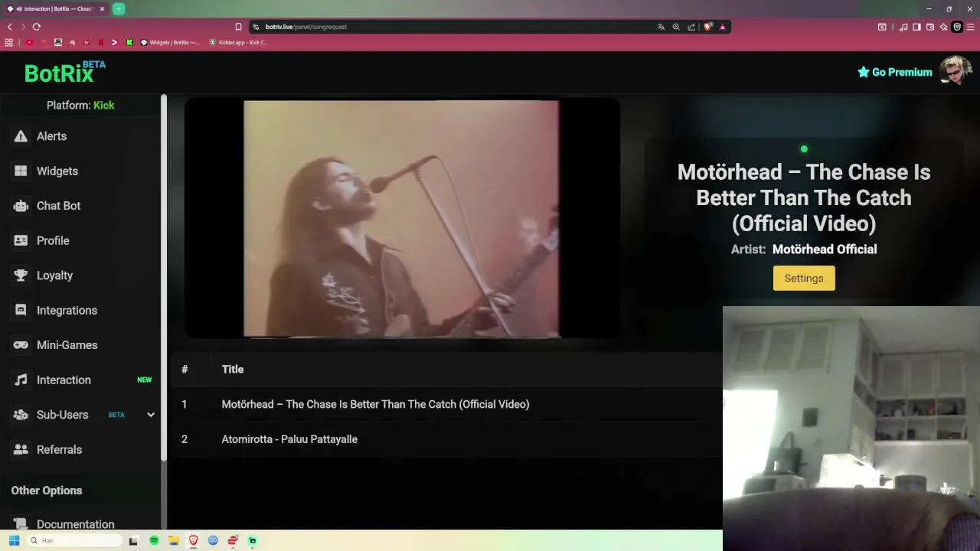Click the star icon beside Go Premium
980x551 pixels.
coord(863,72)
